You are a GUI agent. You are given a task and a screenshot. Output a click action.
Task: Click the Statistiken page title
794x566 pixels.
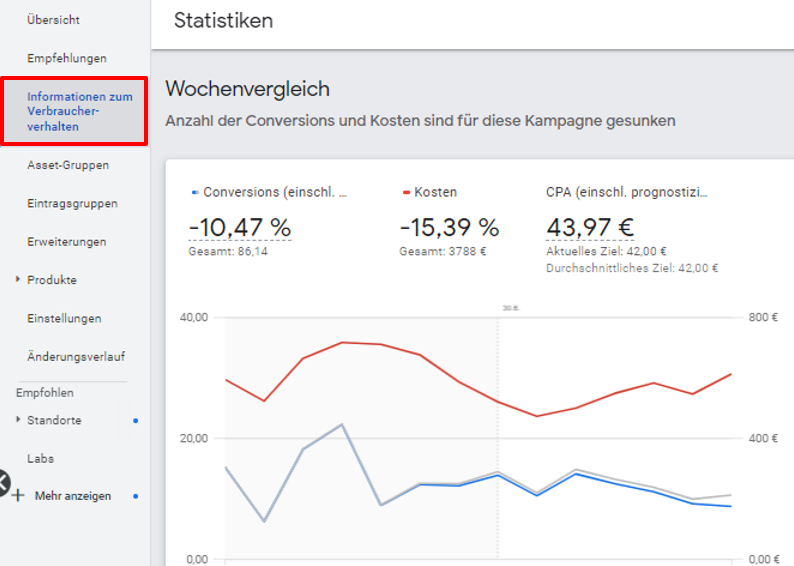coord(223,21)
